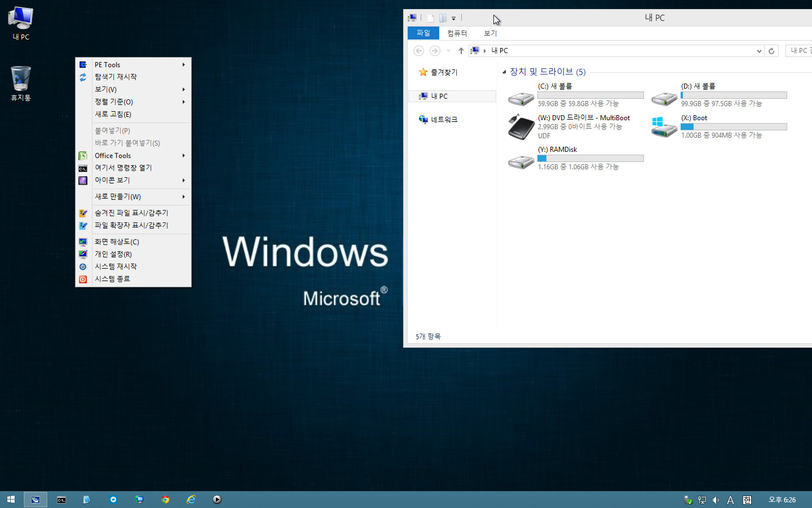The image size is (812, 508).
Task: Click the volume speaker tray icon
Action: pyautogui.click(x=716, y=500)
